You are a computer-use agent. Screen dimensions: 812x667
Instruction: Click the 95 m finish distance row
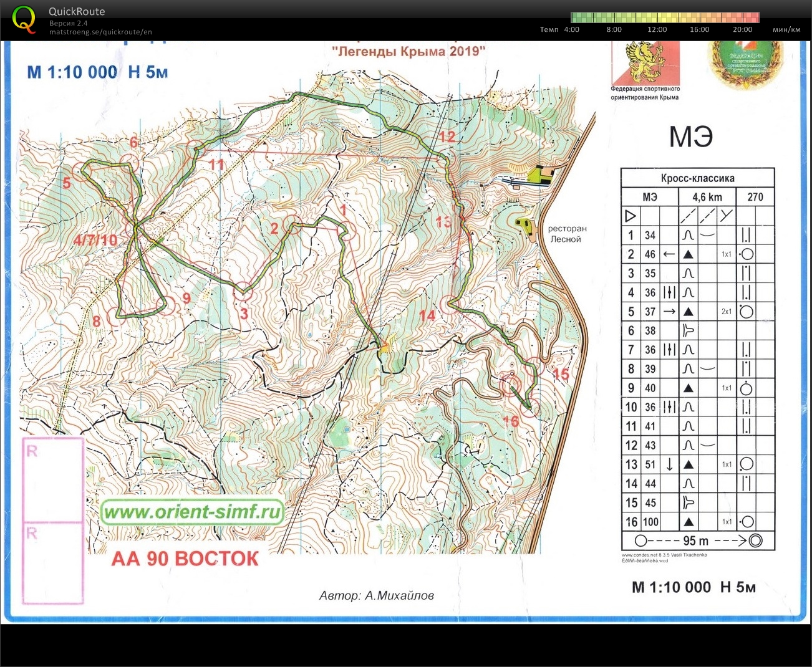(x=697, y=540)
